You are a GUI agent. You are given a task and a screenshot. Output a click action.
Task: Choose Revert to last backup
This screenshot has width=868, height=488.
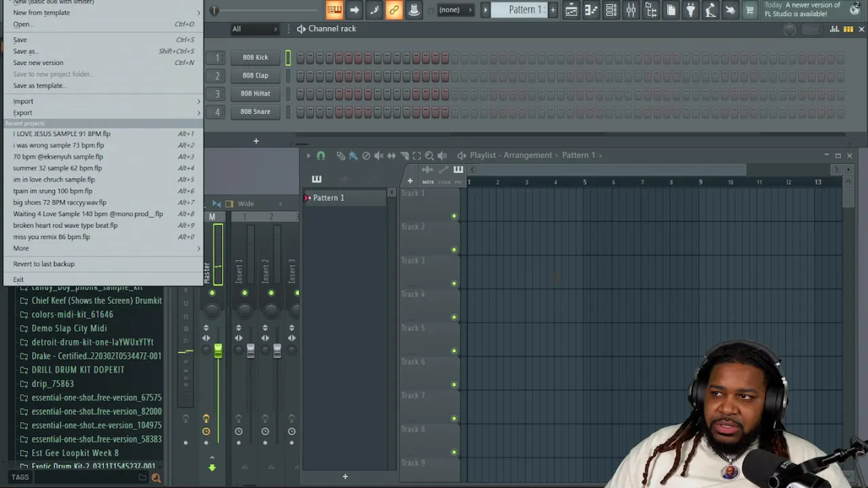click(x=103, y=264)
